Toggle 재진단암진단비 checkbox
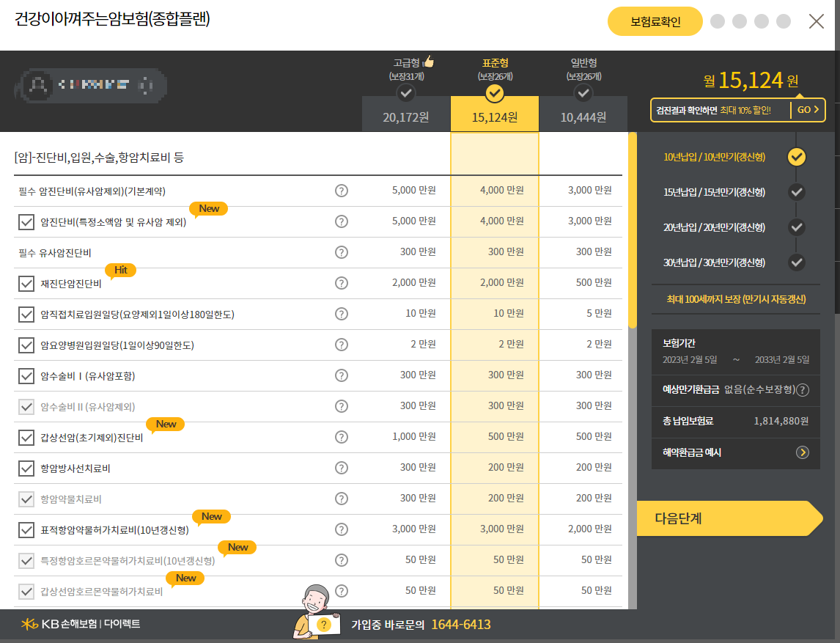The image size is (840, 643). pos(26,284)
